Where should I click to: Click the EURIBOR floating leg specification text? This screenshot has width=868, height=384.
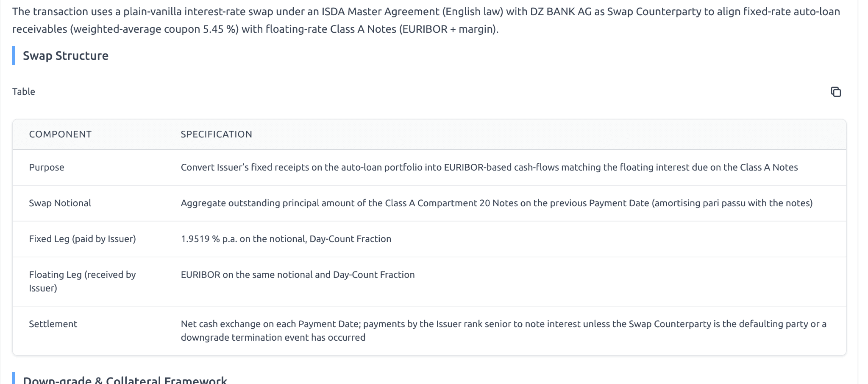(298, 275)
